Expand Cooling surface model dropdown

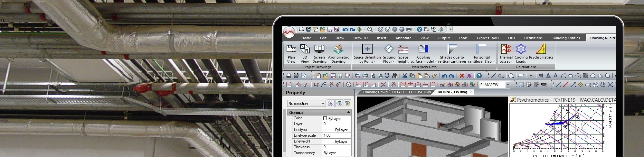coord(435,61)
